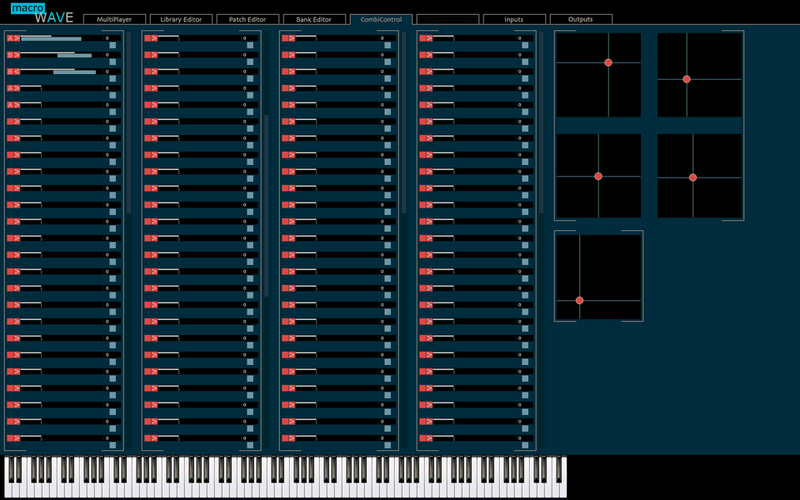800x500 pixels.
Task: Click the red 'A' box in first column's top row
Action: click(x=10, y=38)
